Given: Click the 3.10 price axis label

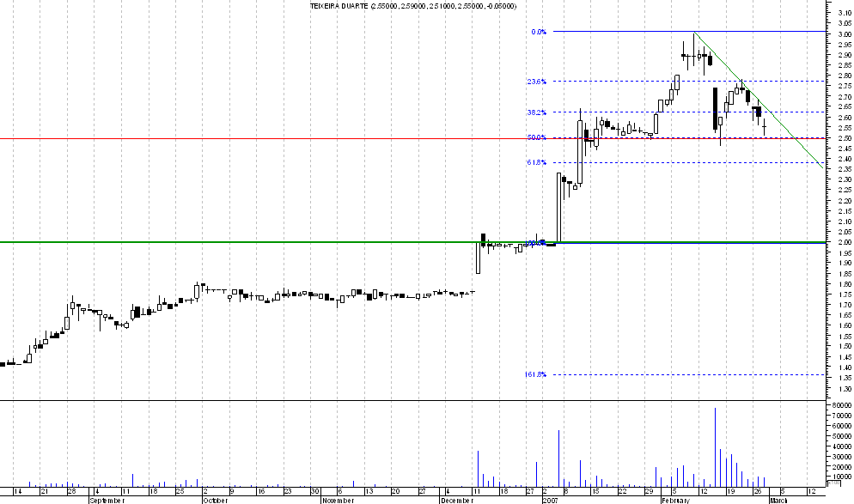Looking at the screenshot, I should point(845,13).
